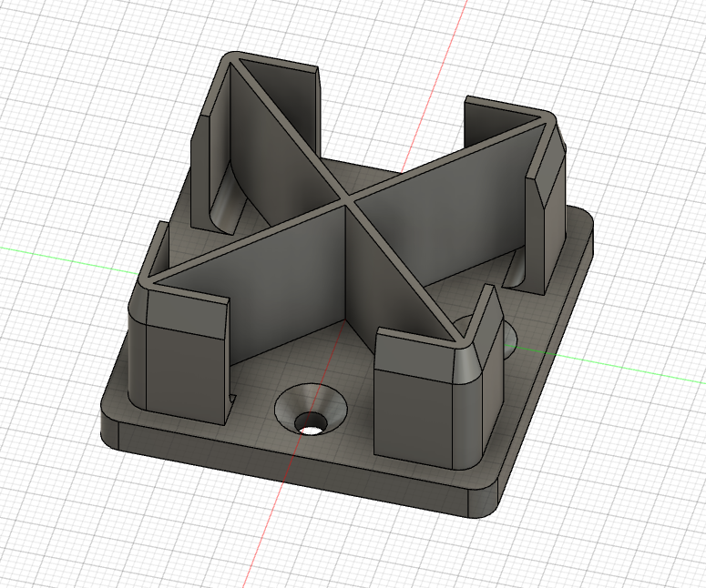Select the front countersunk screw hole
The height and width of the screenshot is (588, 706).
[x=311, y=411]
